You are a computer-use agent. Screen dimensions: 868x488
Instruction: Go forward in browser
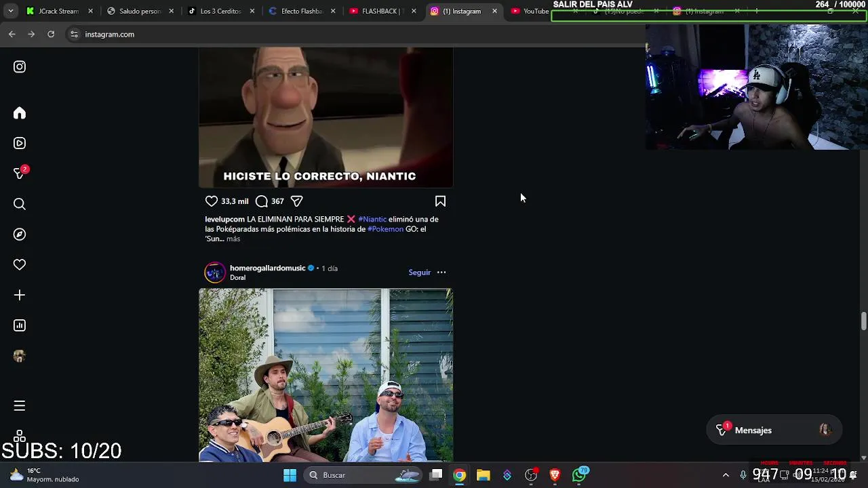(31, 34)
